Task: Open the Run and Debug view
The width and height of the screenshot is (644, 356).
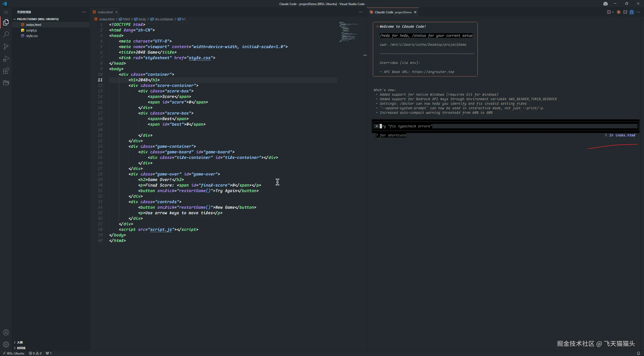Action: (6, 58)
